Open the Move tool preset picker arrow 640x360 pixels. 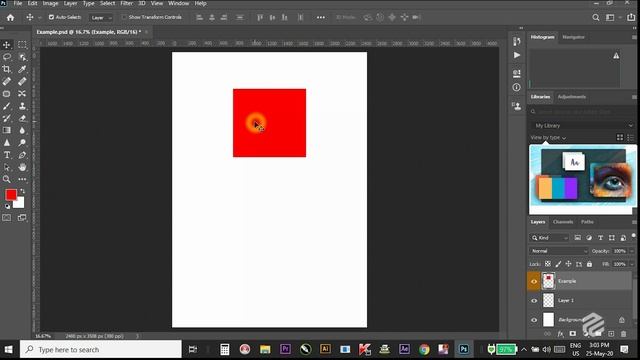[40, 18]
